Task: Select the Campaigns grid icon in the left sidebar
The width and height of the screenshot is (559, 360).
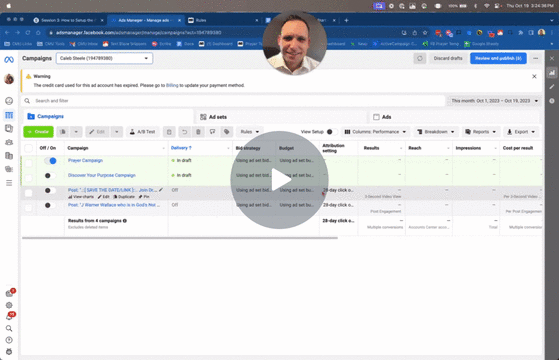Action: [x=9, y=115]
